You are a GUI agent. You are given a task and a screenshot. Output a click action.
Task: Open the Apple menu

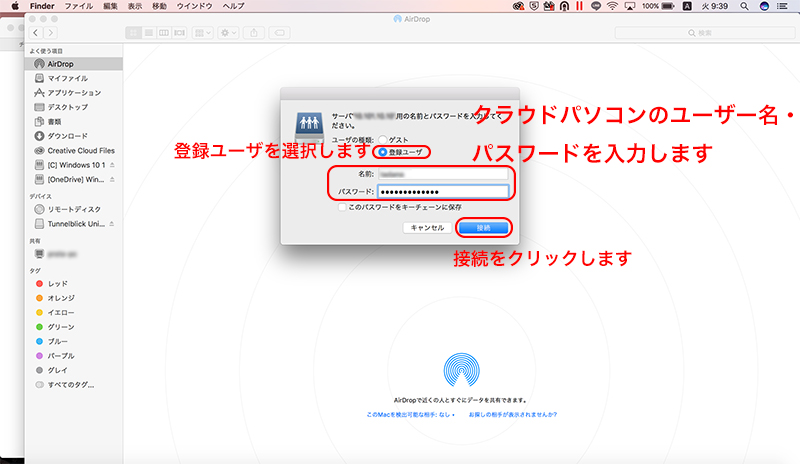coord(15,6)
